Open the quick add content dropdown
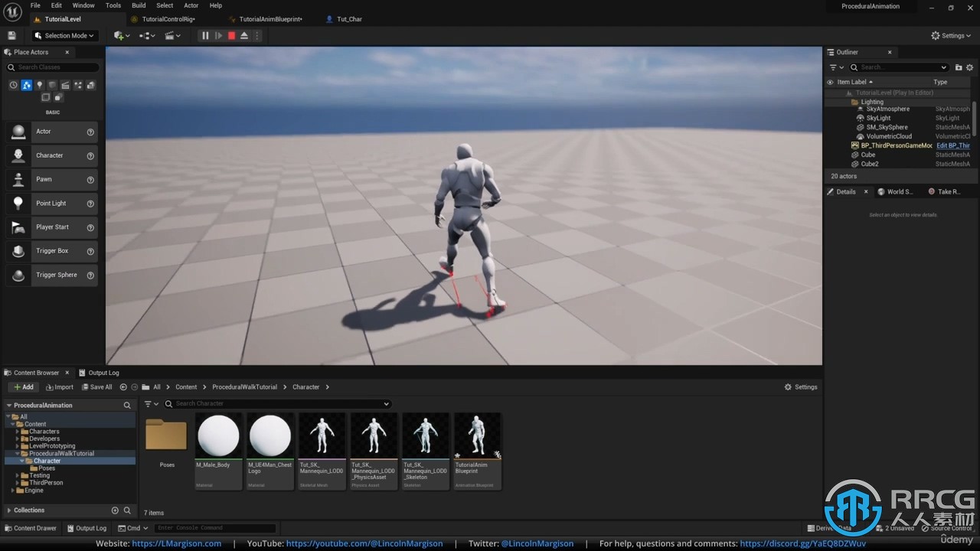This screenshot has width=980, height=551. pos(122,35)
